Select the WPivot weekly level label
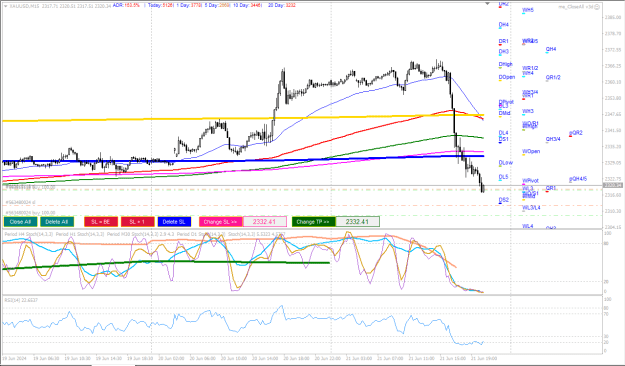625x366 pixels. coord(530,181)
